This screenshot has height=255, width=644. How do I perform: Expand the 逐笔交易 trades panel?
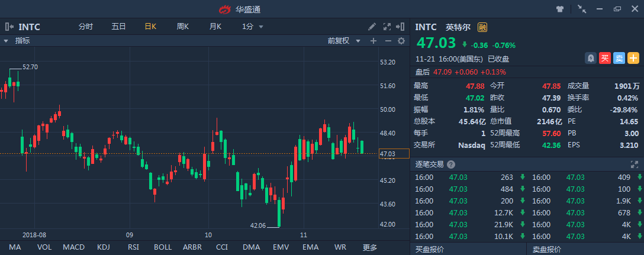[x=634, y=164]
